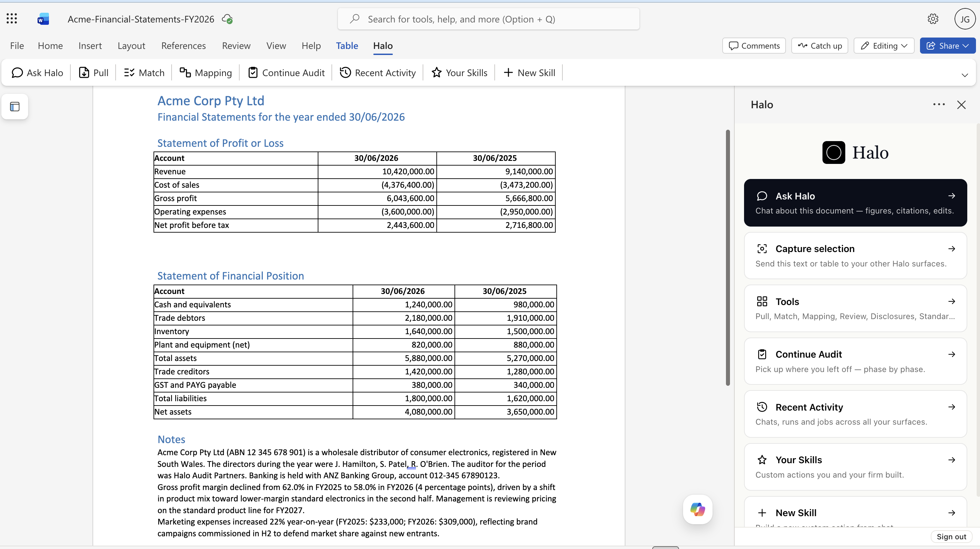This screenshot has width=980, height=549.
Task: Click the document title Acme-Financial-Statements-FY2026
Action: (141, 19)
